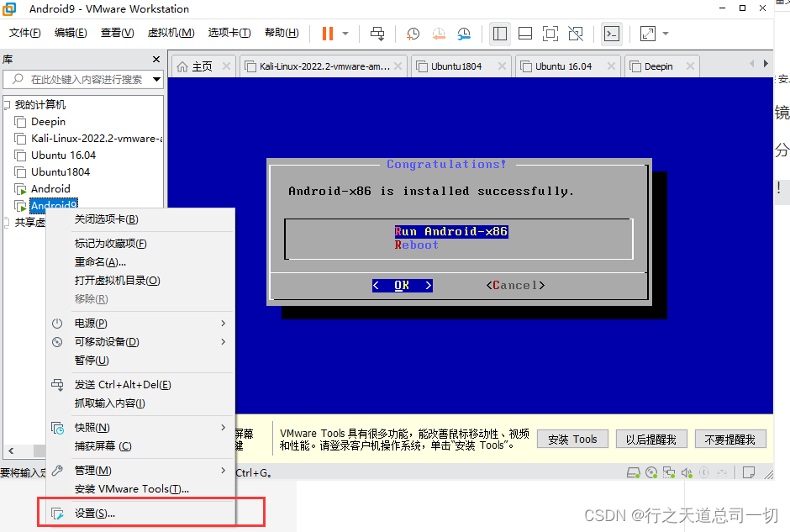Expand the 管理(M) submenu
This screenshot has height=532, width=790.
(140, 471)
